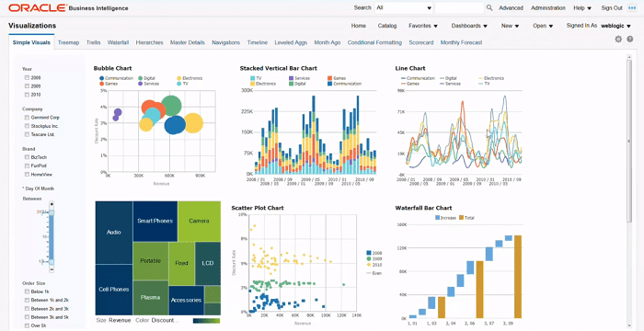Check the 2010 year checkbox
Viewport: 644px width, 331px height.
[27, 95]
